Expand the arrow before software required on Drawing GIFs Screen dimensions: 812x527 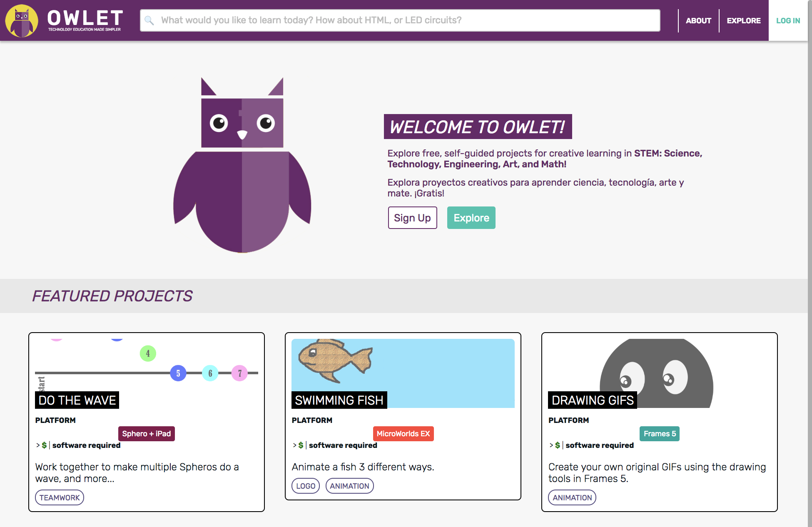tap(551, 445)
